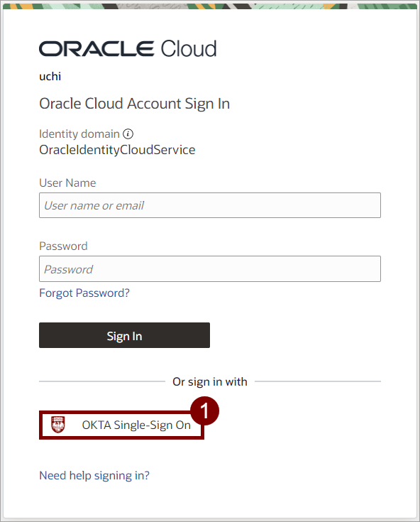
Task: Click the word Cloud in the logo
Action: point(189,48)
